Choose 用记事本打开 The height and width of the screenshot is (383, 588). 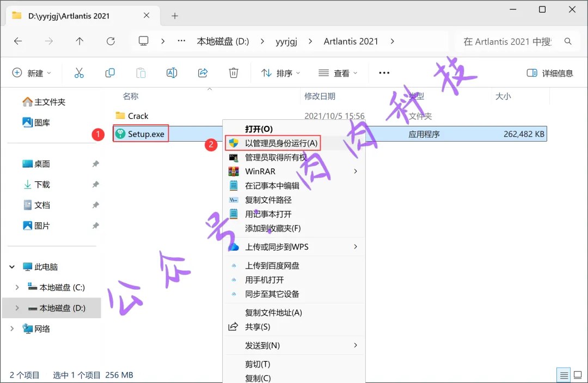point(294,214)
